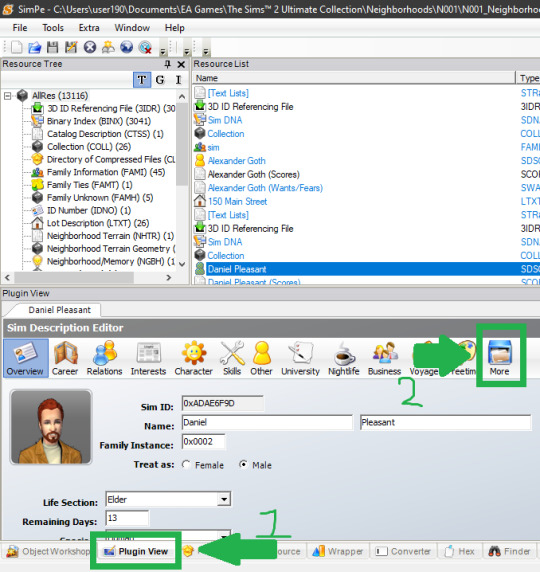The width and height of the screenshot is (540, 572).
Task: Click the blue globe toolbar icon
Action: [126, 47]
